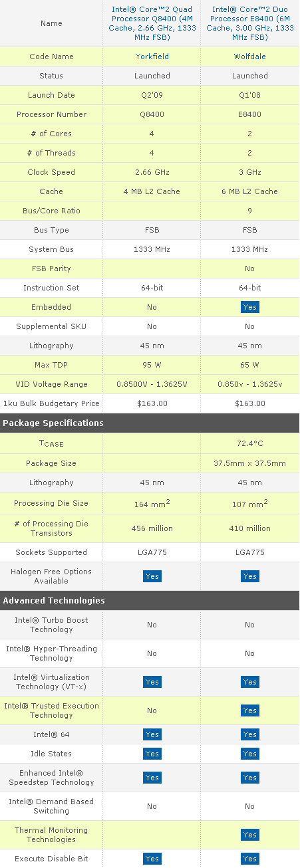The image size is (300, 868).
Task: Click E8400 Idle States Yes badge
Action: [x=250, y=754]
